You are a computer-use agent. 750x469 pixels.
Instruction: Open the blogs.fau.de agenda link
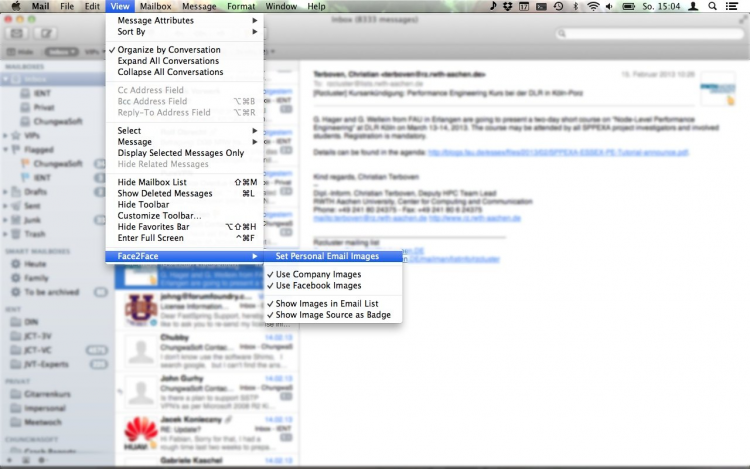(558, 153)
